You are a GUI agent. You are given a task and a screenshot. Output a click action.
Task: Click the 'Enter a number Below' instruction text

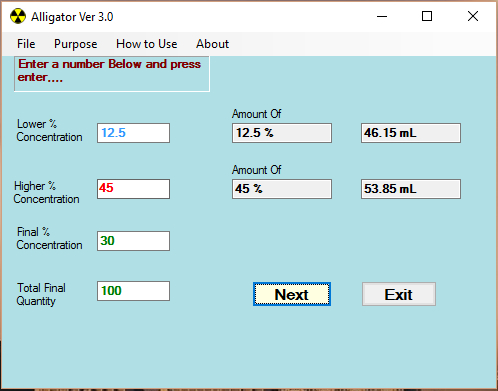tap(109, 70)
